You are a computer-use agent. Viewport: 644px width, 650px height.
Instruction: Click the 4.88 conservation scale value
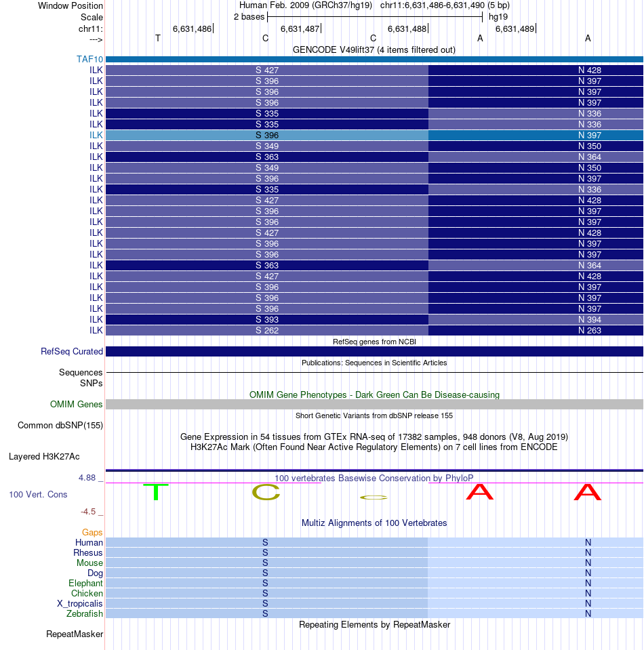click(87, 478)
